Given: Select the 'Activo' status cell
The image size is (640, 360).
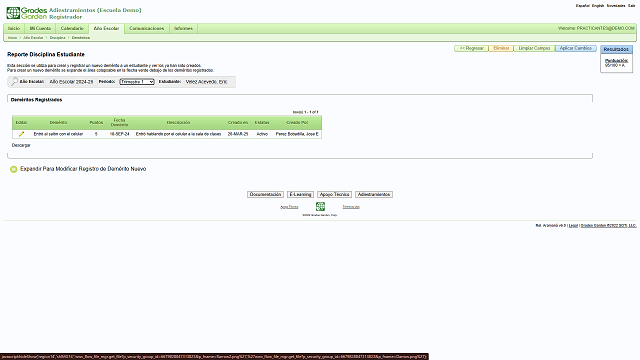Looking at the screenshot, I should point(262,134).
